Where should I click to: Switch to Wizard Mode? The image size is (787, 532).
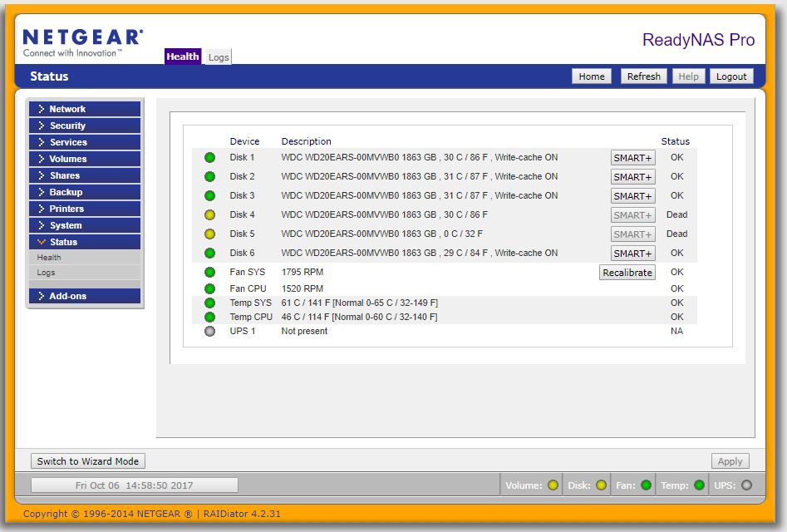[87, 461]
